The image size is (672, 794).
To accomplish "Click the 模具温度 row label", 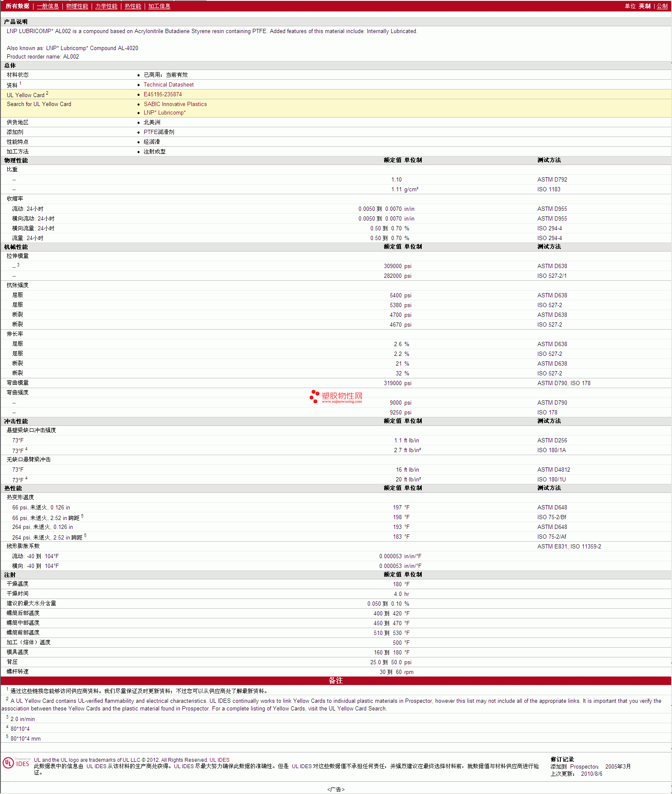I will tap(17, 652).
